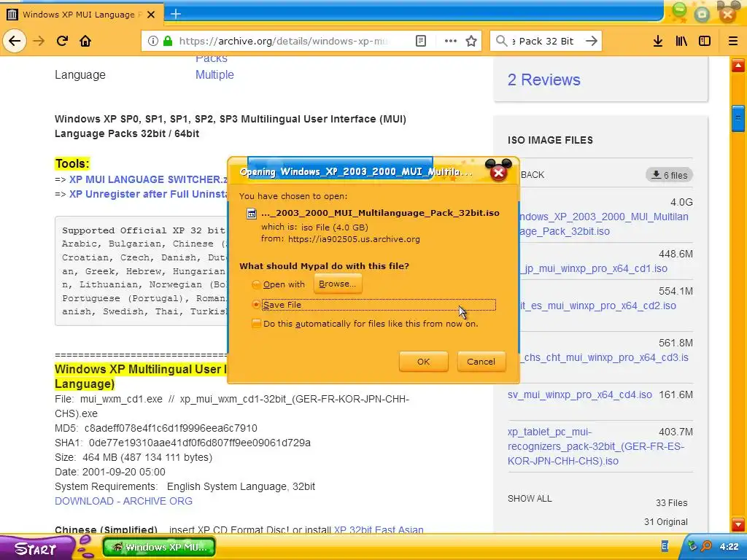Open XP 32bit East Asian link
The width and height of the screenshot is (747, 560).
379,529
